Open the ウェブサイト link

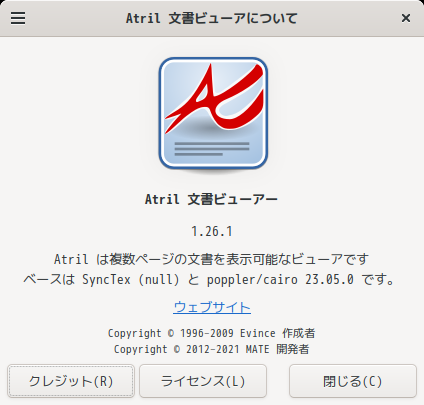pos(212,307)
